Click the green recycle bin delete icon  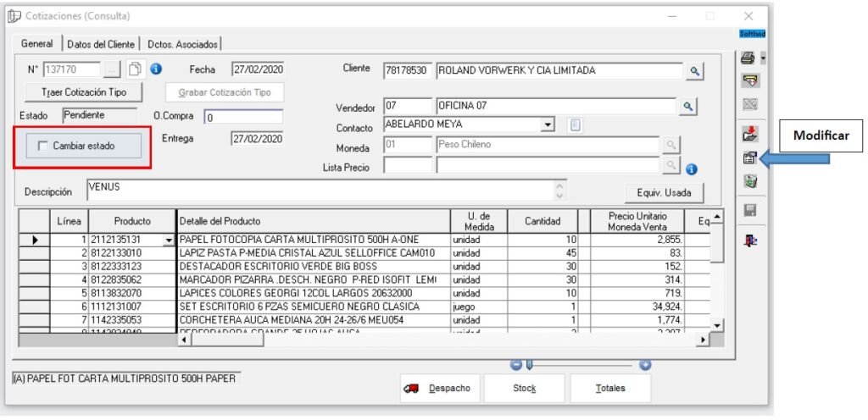749,180
